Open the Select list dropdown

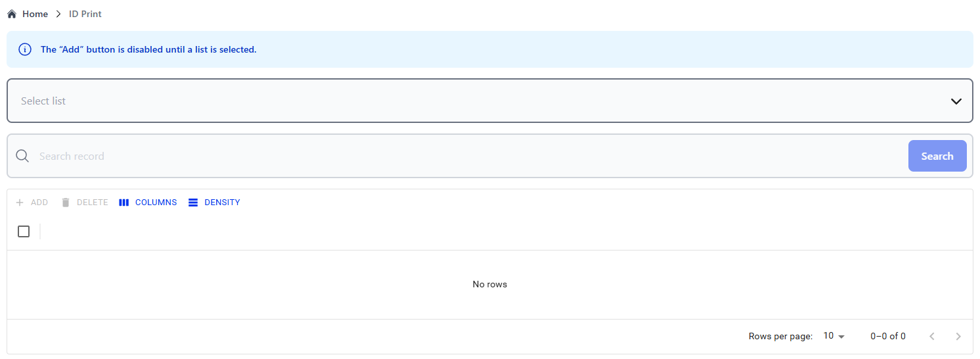pyautogui.click(x=490, y=101)
